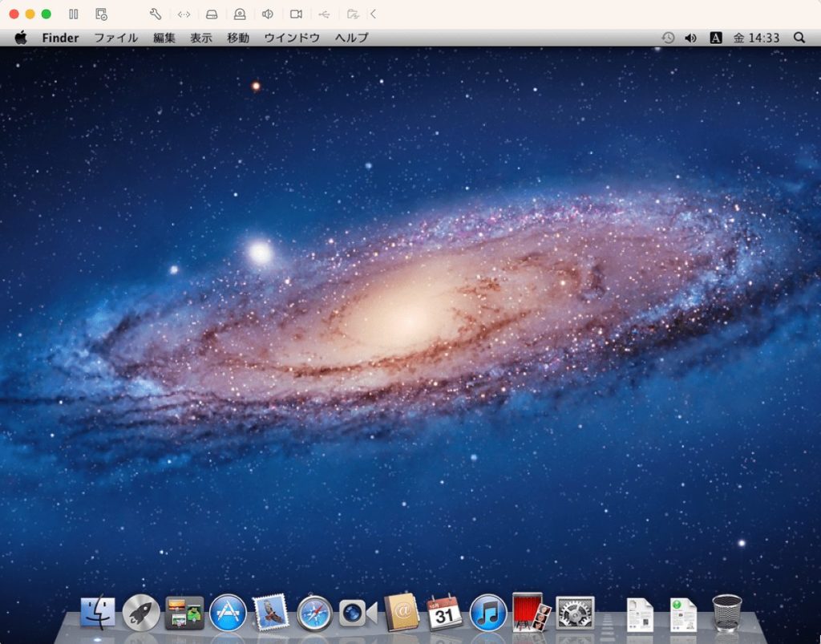The image size is (821, 644).
Task: Open the Finder application menu
Action: (60, 38)
